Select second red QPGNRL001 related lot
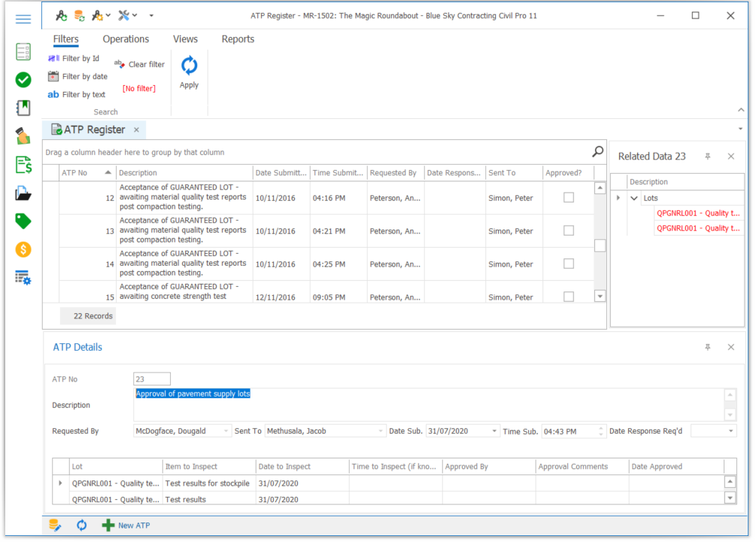 697,228
